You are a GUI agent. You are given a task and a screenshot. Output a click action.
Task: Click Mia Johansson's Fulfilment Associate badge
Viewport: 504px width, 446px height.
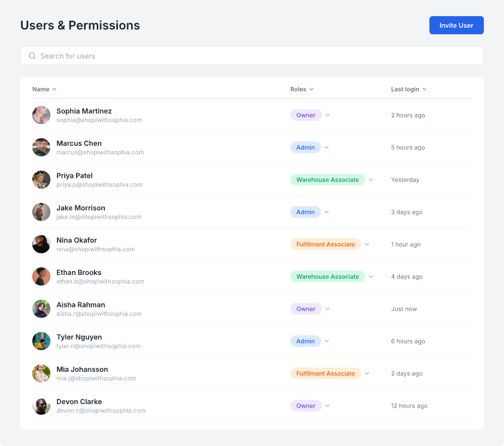[x=326, y=373]
